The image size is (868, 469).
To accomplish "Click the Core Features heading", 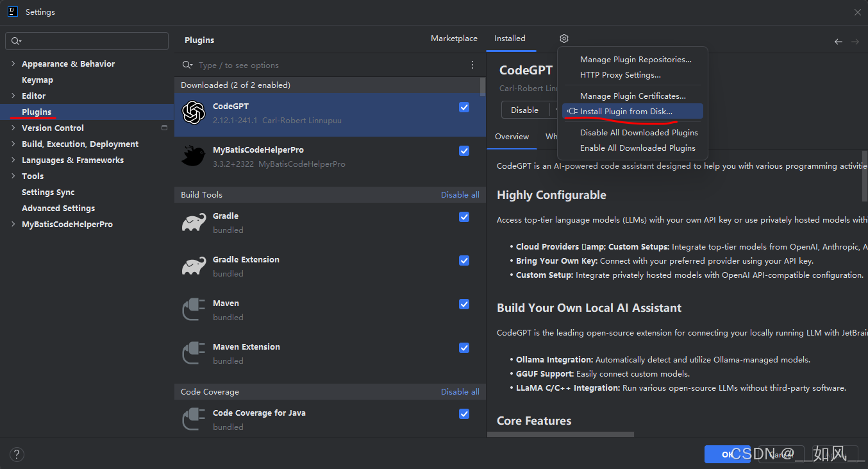I will (x=534, y=421).
